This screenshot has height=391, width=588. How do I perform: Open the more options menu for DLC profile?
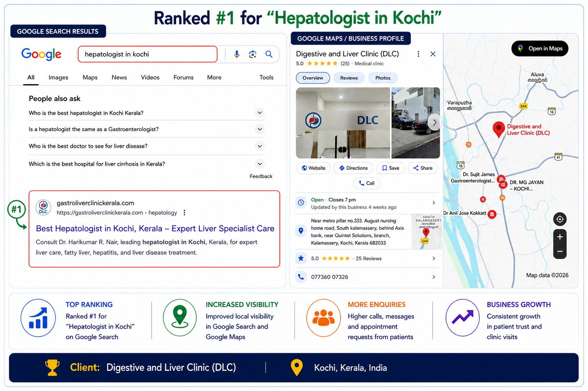(x=419, y=54)
